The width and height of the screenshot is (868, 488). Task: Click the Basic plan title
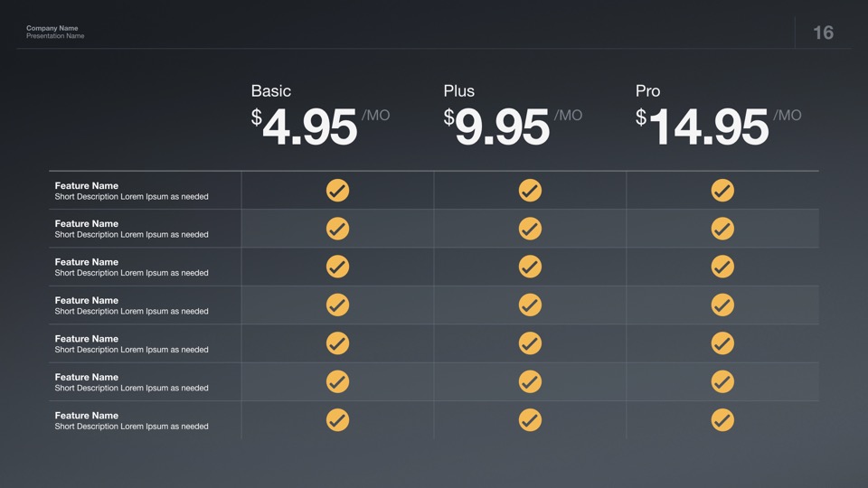point(271,91)
